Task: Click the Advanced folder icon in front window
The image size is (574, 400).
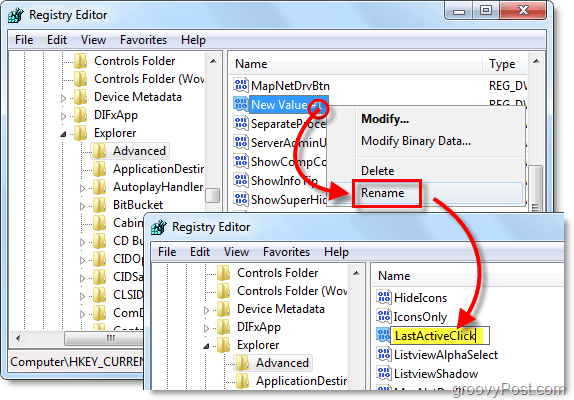Action: [x=242, y=363]
